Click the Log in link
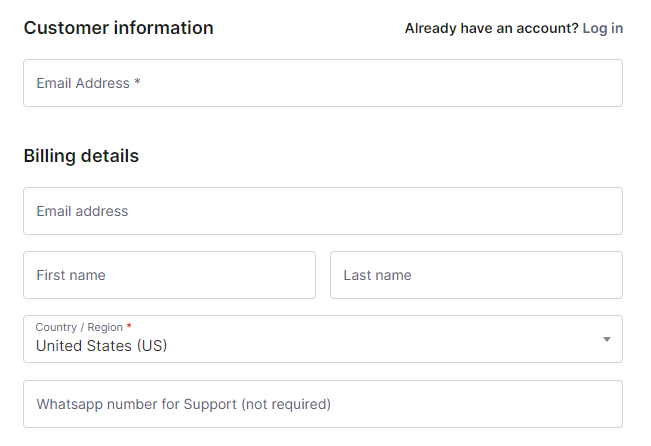 click(602, 28)
